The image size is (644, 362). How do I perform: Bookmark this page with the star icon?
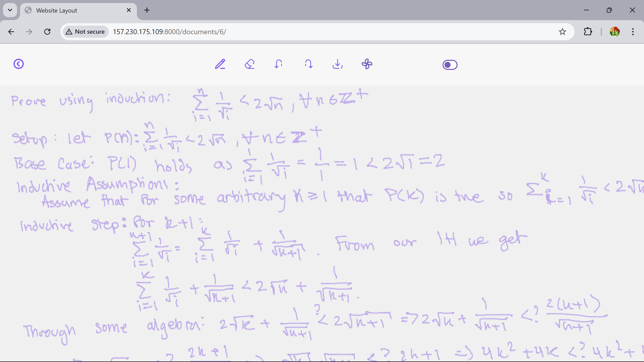[562, 32]
